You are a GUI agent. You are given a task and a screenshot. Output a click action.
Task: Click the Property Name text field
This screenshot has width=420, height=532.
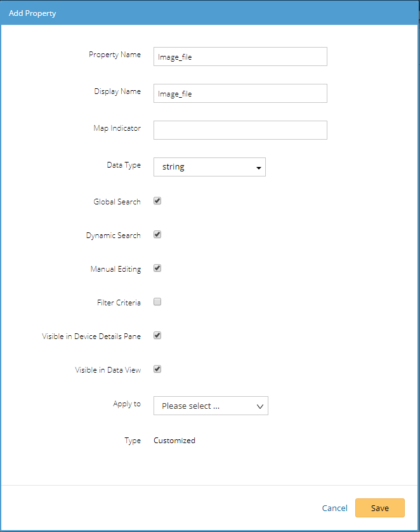(x=240, y=57)
